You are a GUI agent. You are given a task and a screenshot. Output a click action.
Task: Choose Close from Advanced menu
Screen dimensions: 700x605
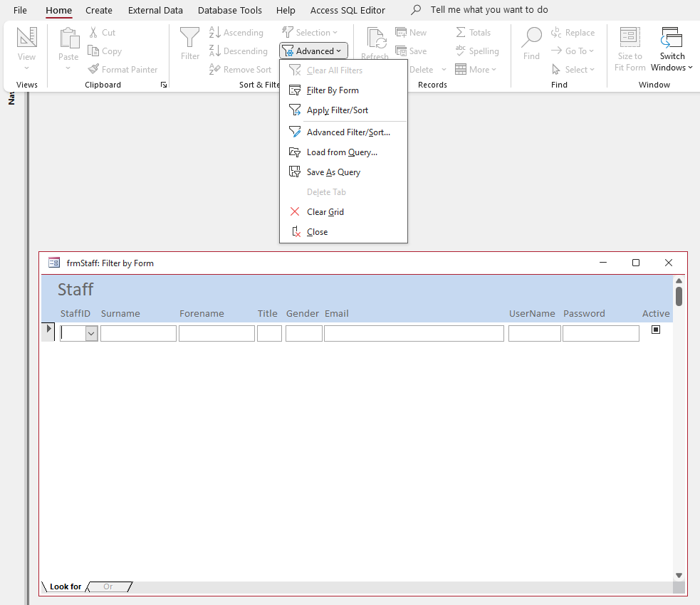click(343, 231)
